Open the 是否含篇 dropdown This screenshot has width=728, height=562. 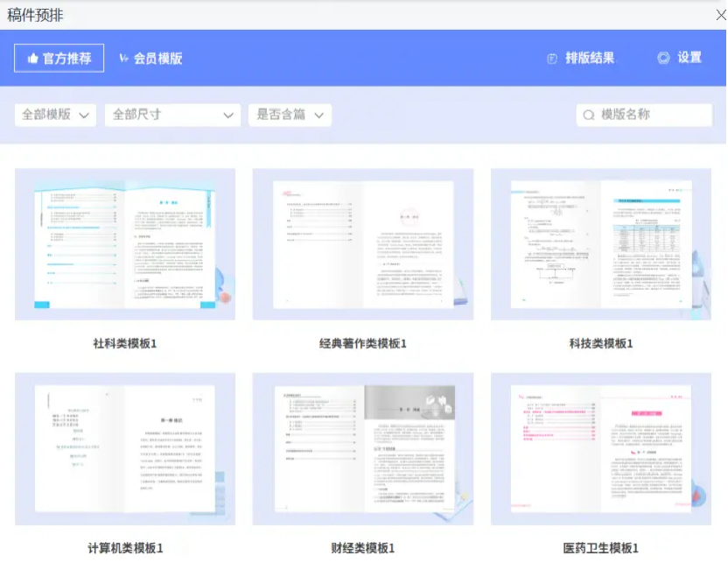(289, 115)
